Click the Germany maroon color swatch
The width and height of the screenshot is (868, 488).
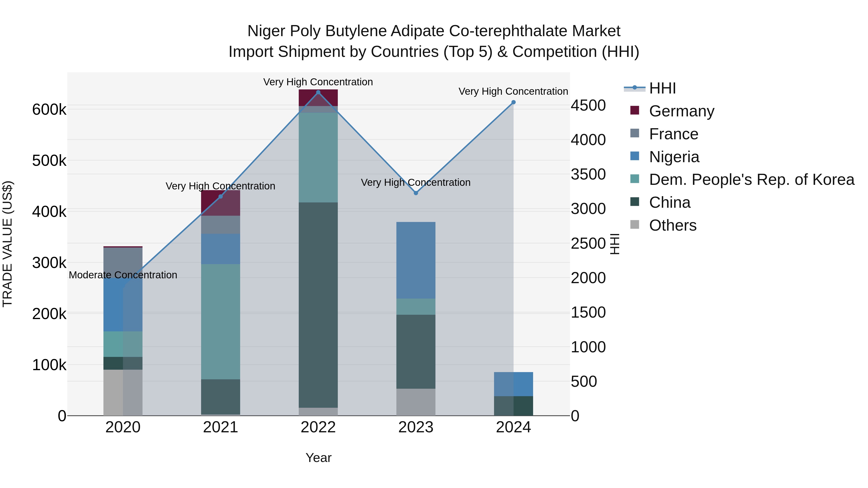tap(635, 110)
